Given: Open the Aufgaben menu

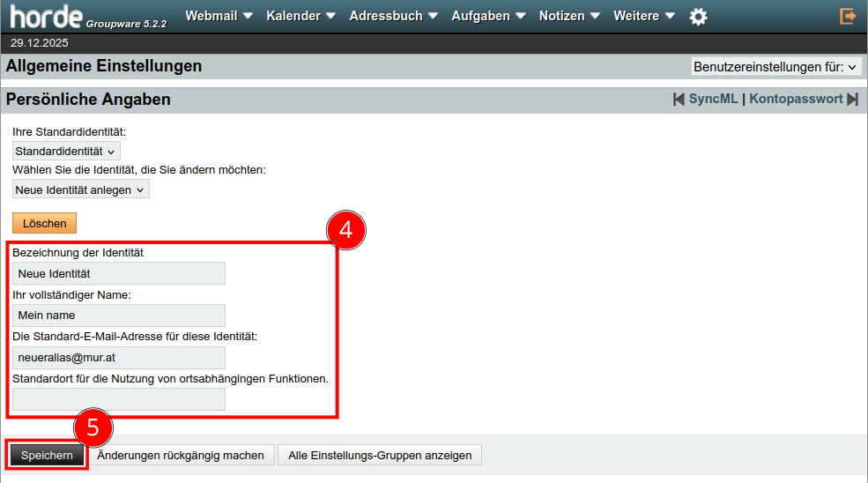Looking at the screenshot, I should click(x=488, y=16).
